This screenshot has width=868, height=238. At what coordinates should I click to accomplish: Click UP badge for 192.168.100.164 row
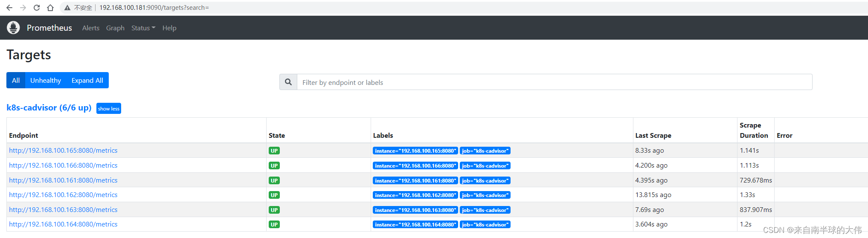[274, 224]
